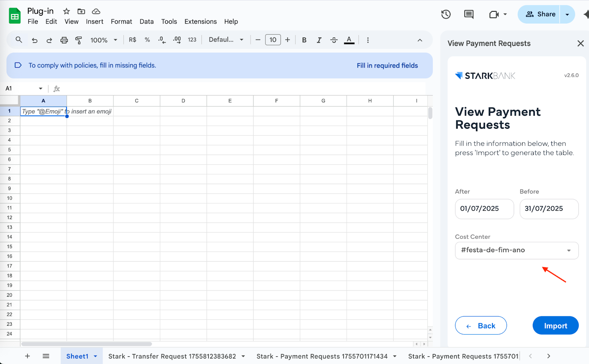Open the Data menu
589x364 pixels.
pos(147,22)
